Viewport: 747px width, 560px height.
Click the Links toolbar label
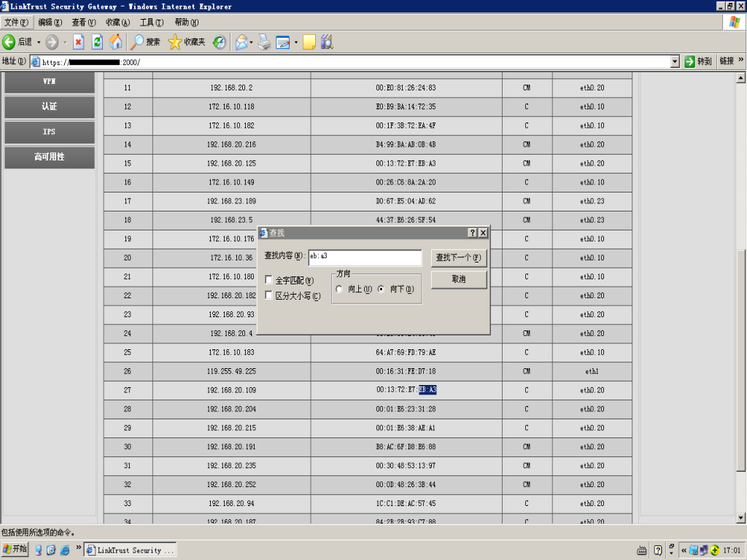point(727,61)
